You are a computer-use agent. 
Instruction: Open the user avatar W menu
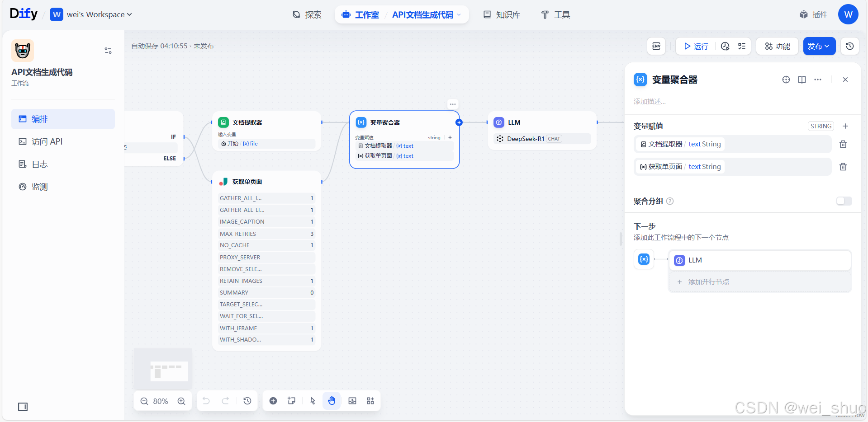coord(848,14)
